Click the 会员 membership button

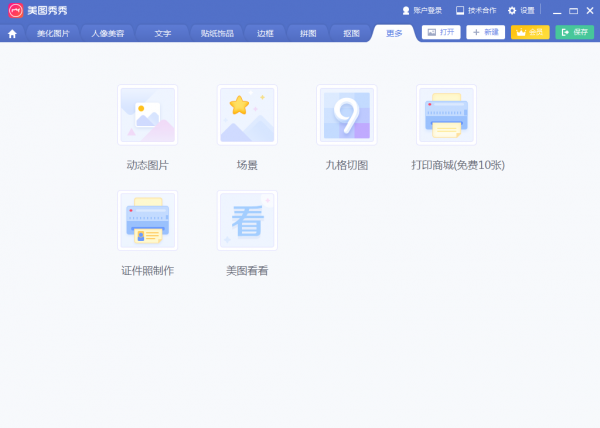pyautogui.click(x=530, y=32)
